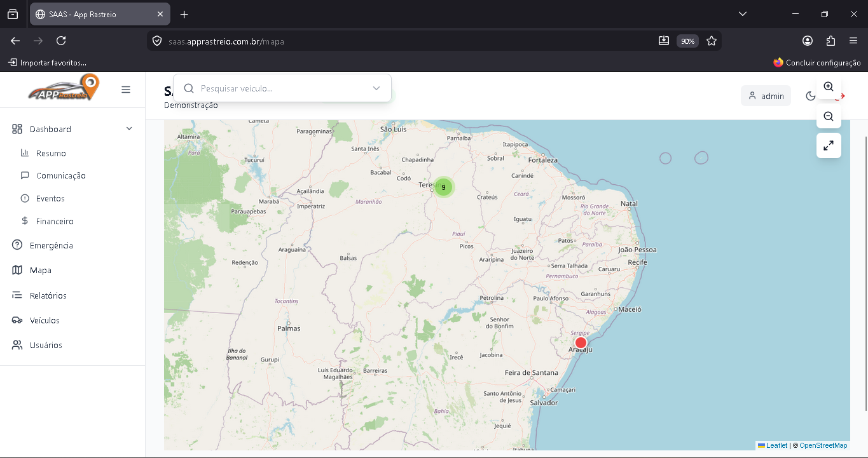
Task: Click the Palmas label on map
Action: click(x=289, y=328)
